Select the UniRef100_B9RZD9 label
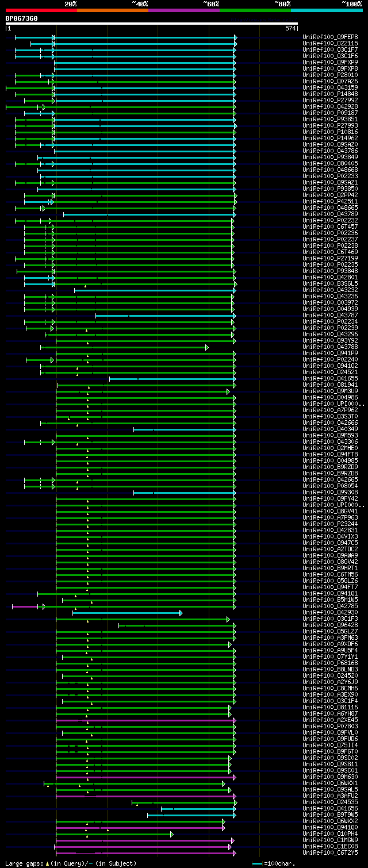Image resolution: width=368 pixels, height=868 pixels. pos(329,467)
